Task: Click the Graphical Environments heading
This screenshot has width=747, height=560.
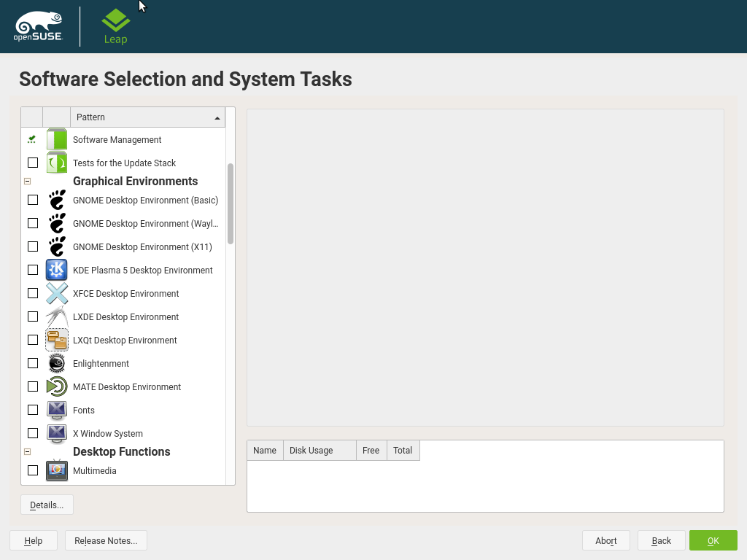Action: click(x=135, y=181)
